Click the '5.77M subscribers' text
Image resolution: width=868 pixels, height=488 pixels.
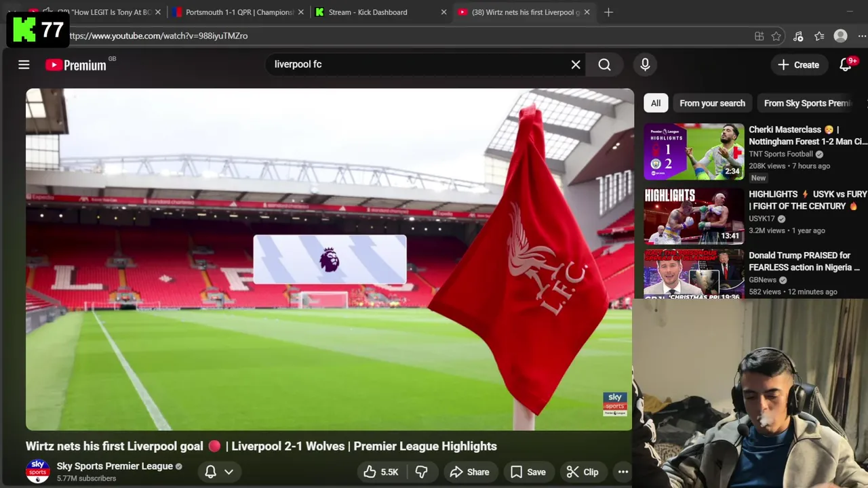(x=86, y=479)
